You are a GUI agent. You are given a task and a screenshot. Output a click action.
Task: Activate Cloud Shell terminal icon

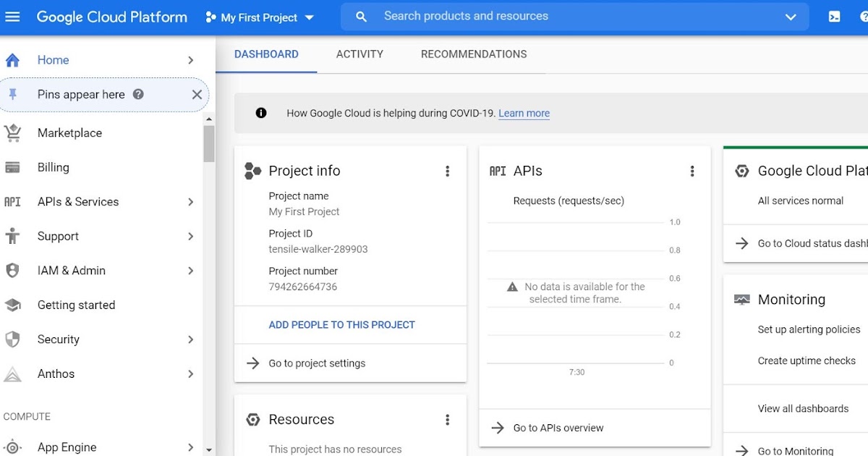click(x=834, y=17)
